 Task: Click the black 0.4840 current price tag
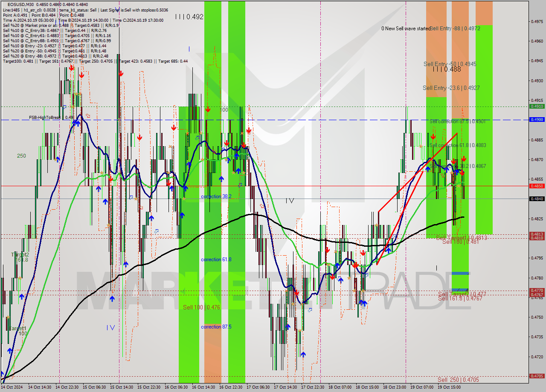pyautogui.click(x=537, y=199)
